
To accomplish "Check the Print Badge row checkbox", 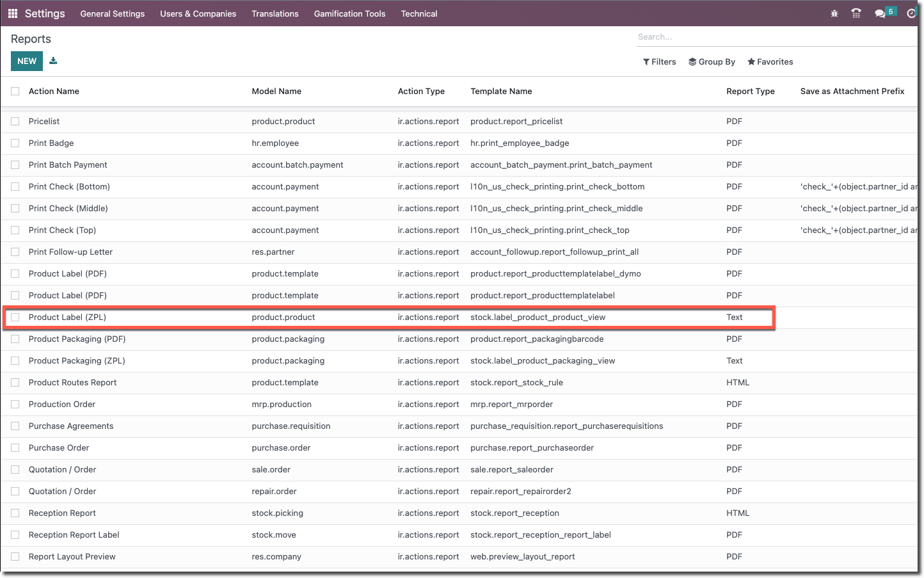I will 15,143.
